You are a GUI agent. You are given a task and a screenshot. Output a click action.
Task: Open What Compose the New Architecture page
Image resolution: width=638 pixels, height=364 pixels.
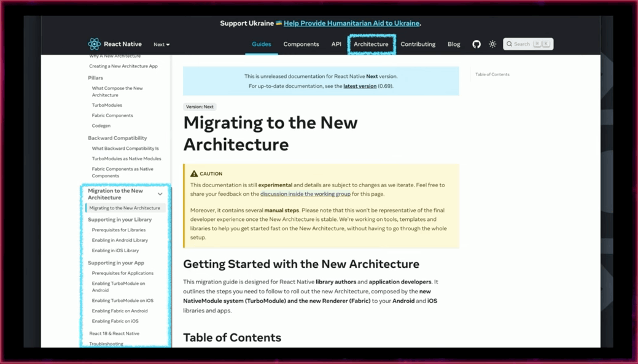coord(117,91)
